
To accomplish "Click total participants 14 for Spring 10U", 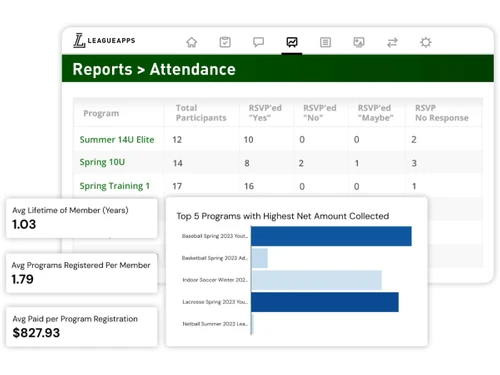I will [177, 163].
